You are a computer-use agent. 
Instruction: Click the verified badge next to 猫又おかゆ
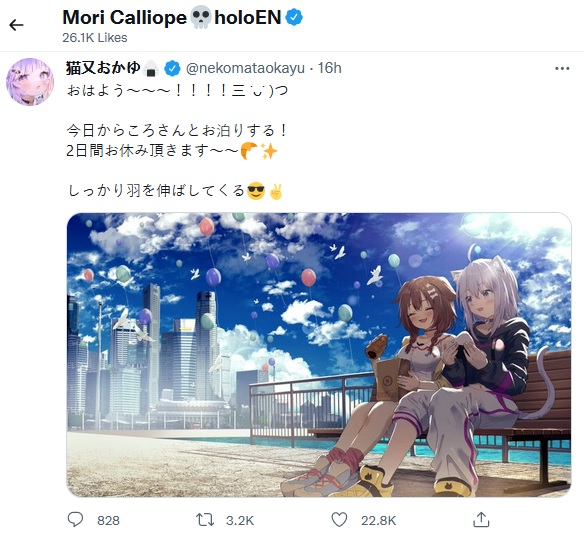pyautogui.click(x=172, y=69)
